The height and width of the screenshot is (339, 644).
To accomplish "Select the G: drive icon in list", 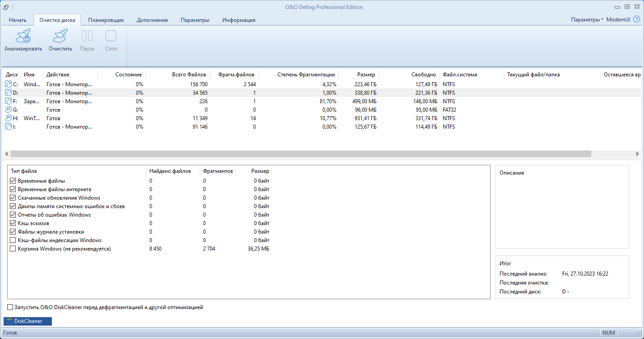I will (8, 109).
